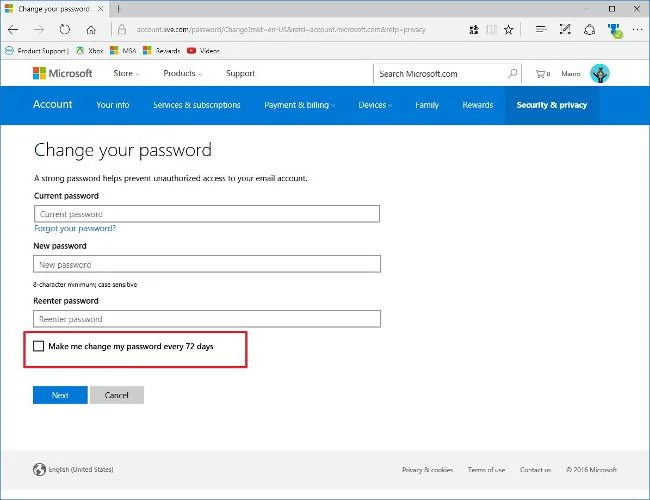This screenshot has height=500, width=650.
Task: Click the Cancel button
Action: (117, 395)
